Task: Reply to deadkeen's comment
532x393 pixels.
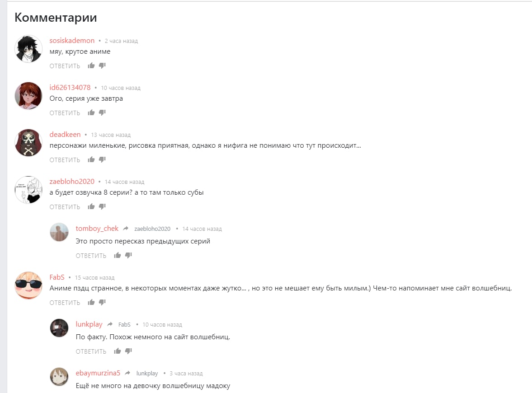Action: [x=65, y=160]
